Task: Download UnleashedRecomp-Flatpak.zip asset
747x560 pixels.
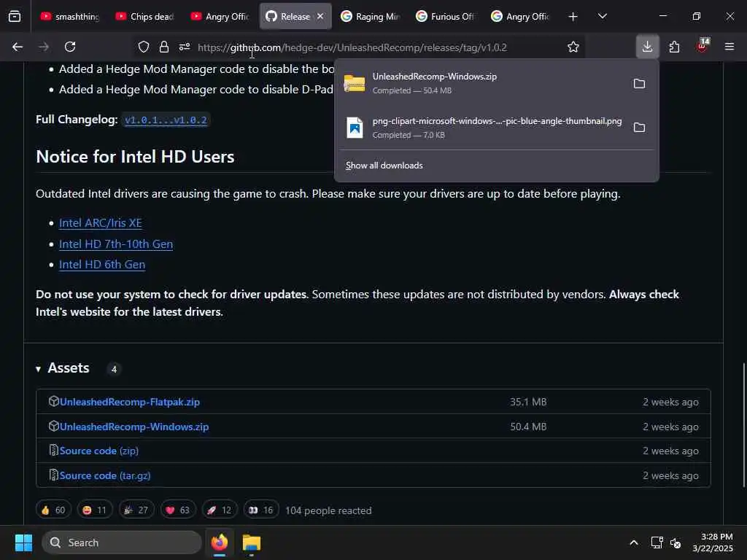Action: pos(130,402)
